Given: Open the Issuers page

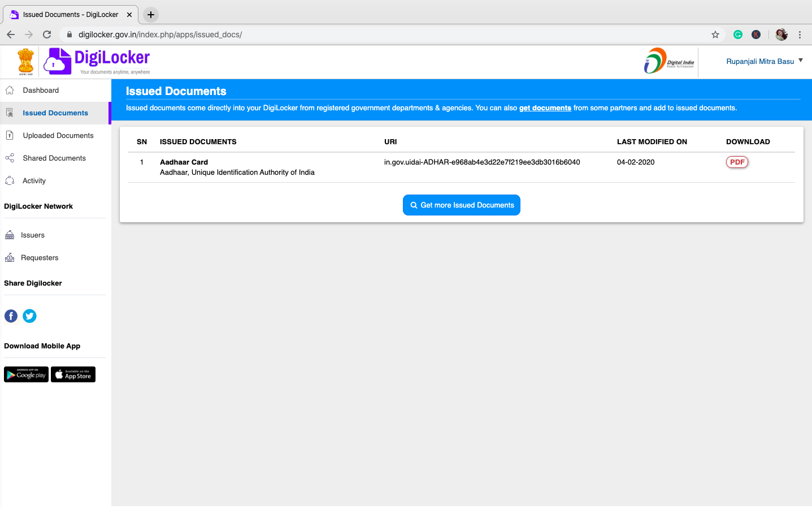Looking at the screenshot, I should coord(33,235).
